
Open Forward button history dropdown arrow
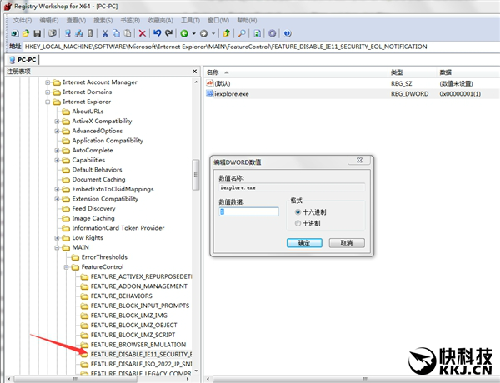[213, 34]
